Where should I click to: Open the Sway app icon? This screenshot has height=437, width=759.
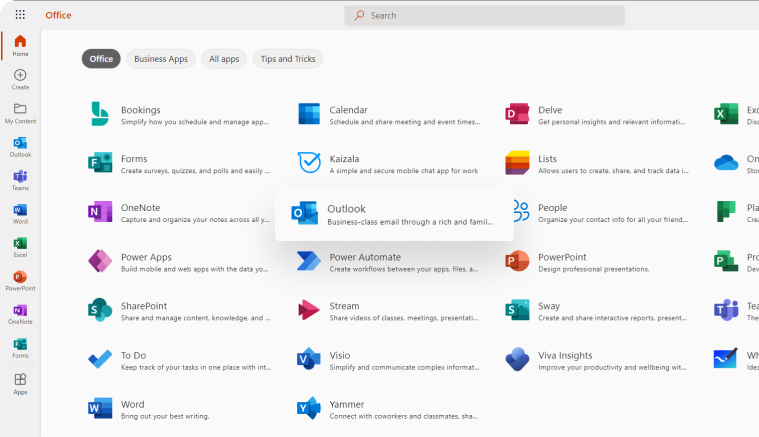pos(517,310)
